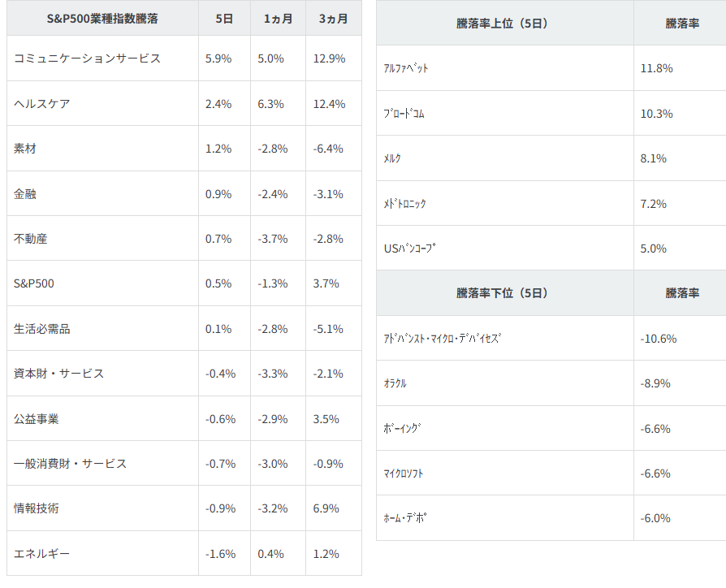
Task: Click the -8.9% value for オラクル
Action: (x=655, y=383)
